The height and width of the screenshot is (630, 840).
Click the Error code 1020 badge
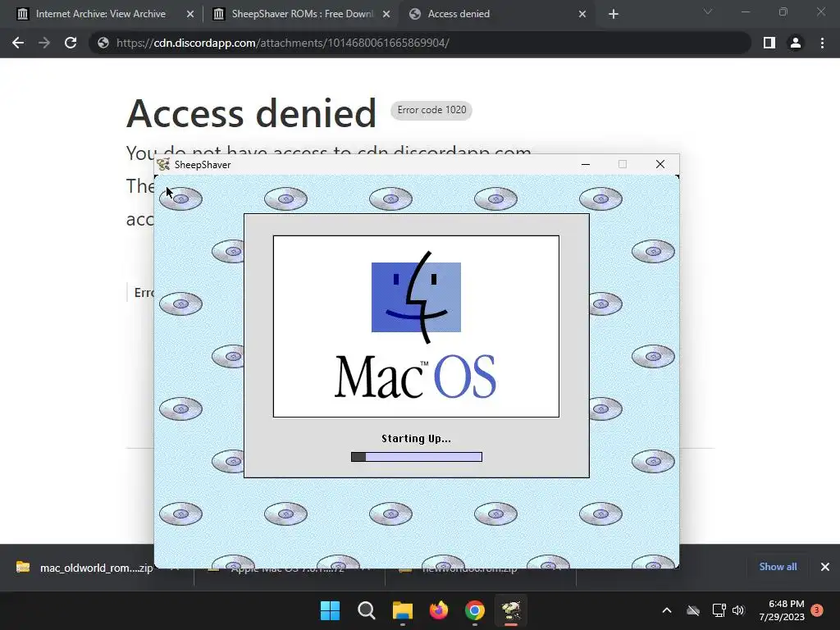pos(431,110)
